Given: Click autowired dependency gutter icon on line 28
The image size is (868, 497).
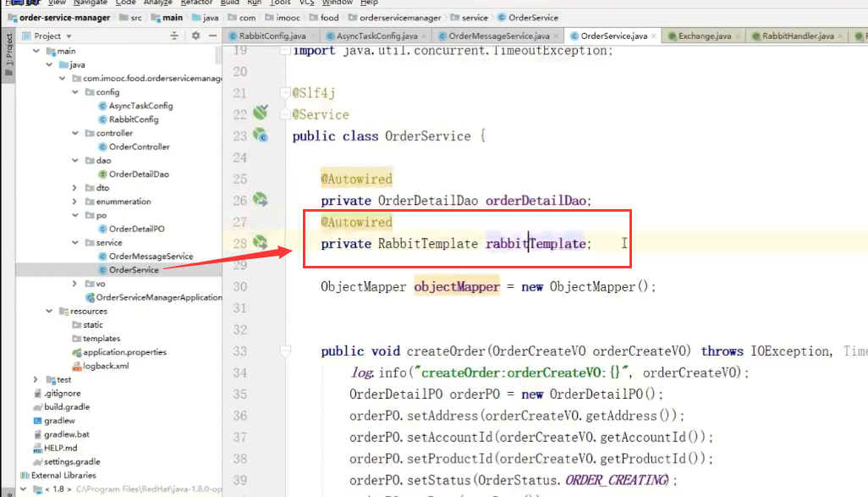Looking at the screenshot, I should [x=261, y=242].
